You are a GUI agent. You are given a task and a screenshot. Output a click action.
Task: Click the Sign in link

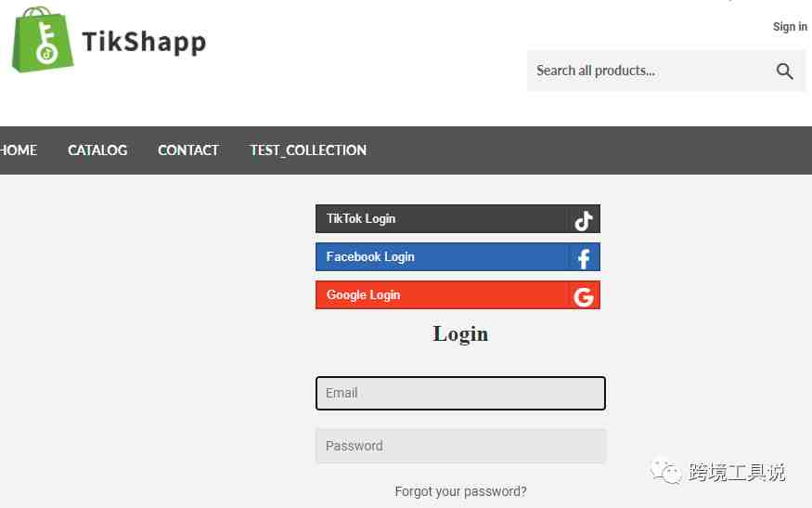[x=790, y=26]
